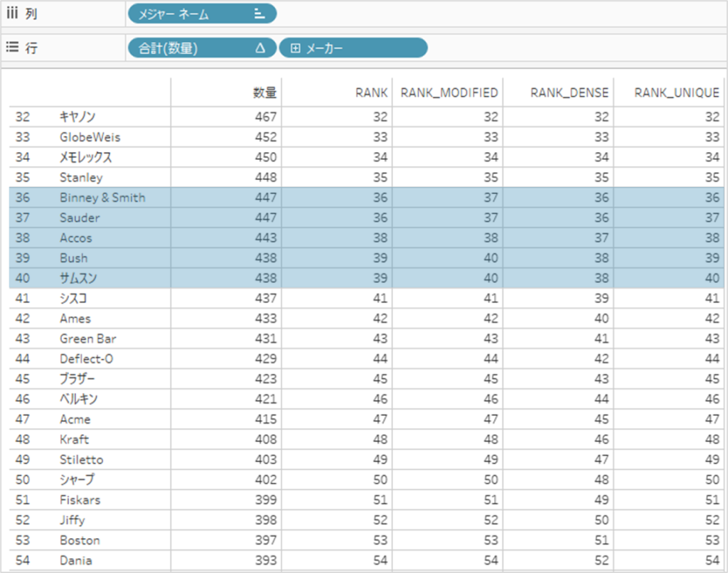Click the rows shelf icon beside 行
This screenshot has height=573, width=728.
[12, 47]
